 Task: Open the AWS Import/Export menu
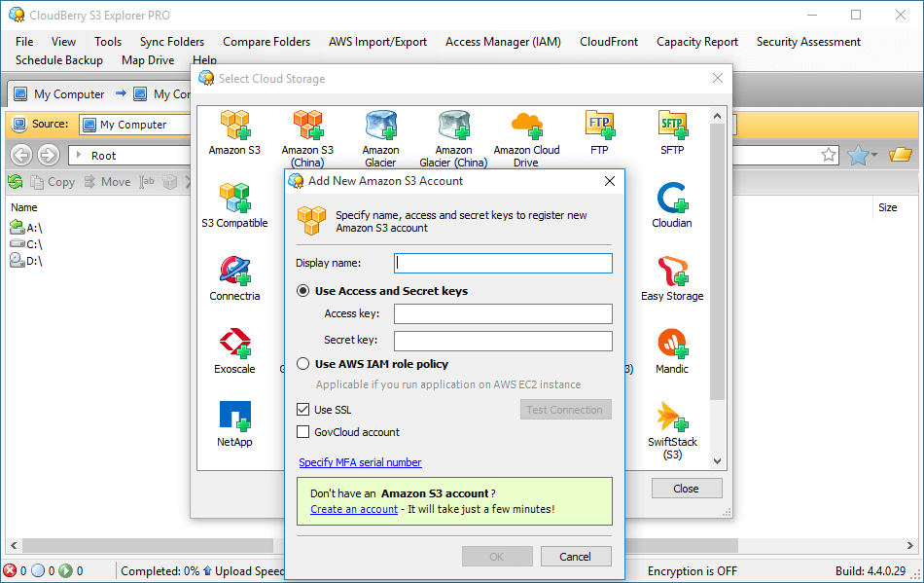(377, 41)
